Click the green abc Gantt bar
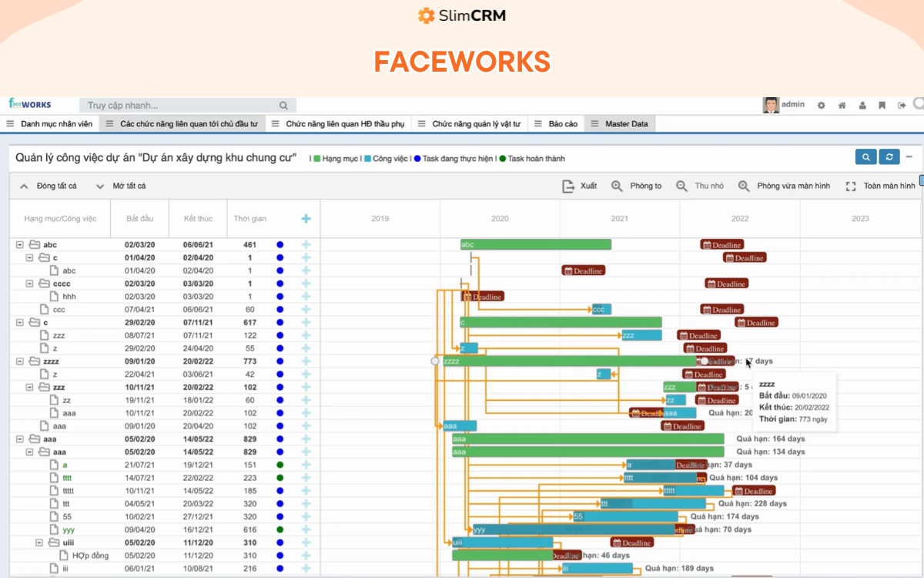The height and width of the screenshot is (578, 924). tap(535, 245)
